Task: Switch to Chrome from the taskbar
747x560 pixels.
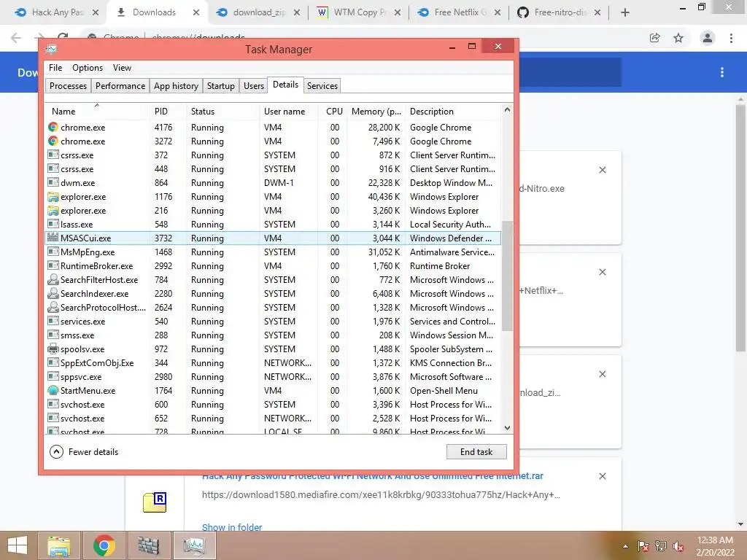Action: (104, 545)
